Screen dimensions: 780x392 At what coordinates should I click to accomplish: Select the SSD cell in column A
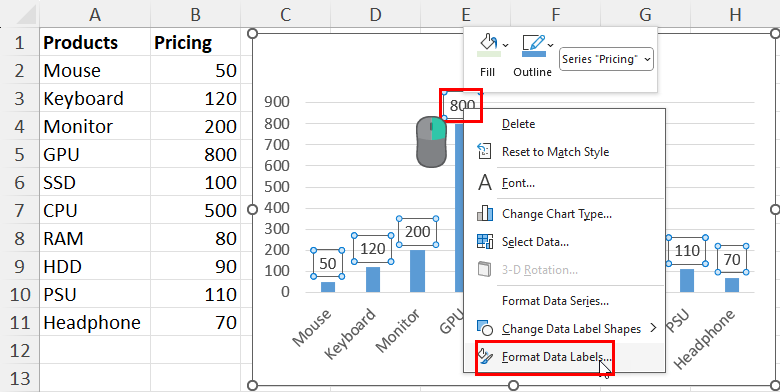(x=95, y=183)
